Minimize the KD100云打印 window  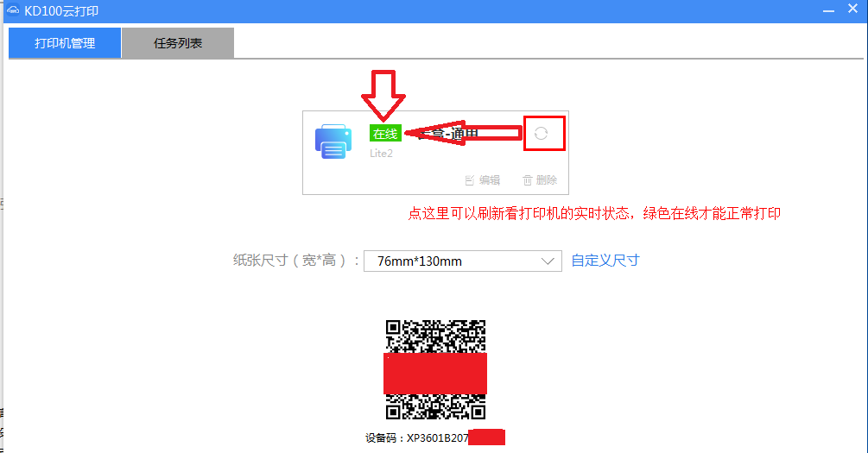828,10
